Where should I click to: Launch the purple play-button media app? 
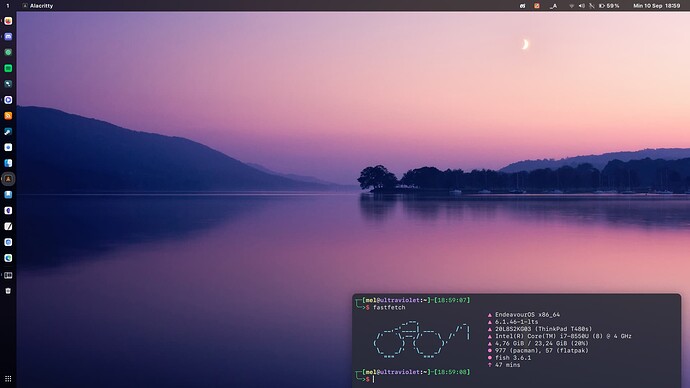(8, 100)
